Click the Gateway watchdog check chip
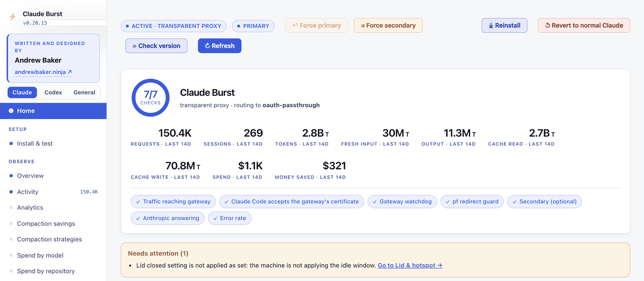This screenshot has width=644, height=281. (x=402, y=202)
